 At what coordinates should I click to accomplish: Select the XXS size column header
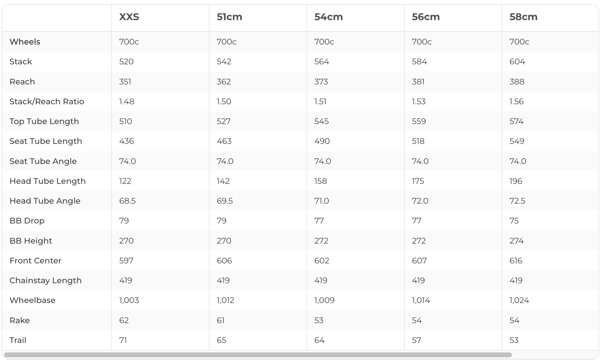[x=129, y=17]
